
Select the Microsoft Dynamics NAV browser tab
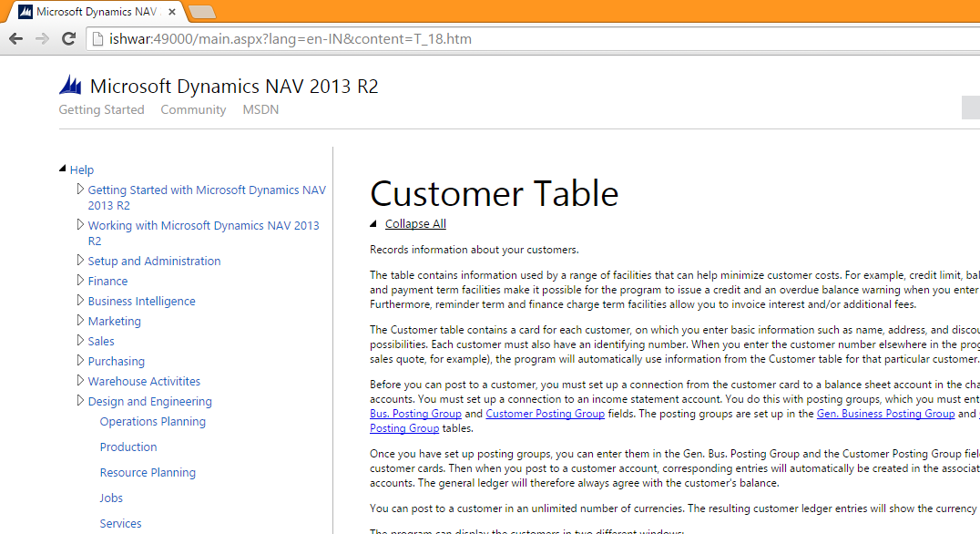(x=97, y=11)
